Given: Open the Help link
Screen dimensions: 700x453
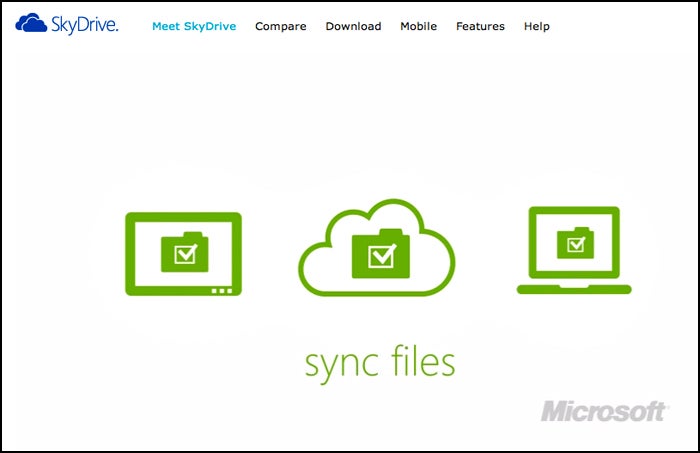Looking at the screenshot, I should tap(537, 27).
